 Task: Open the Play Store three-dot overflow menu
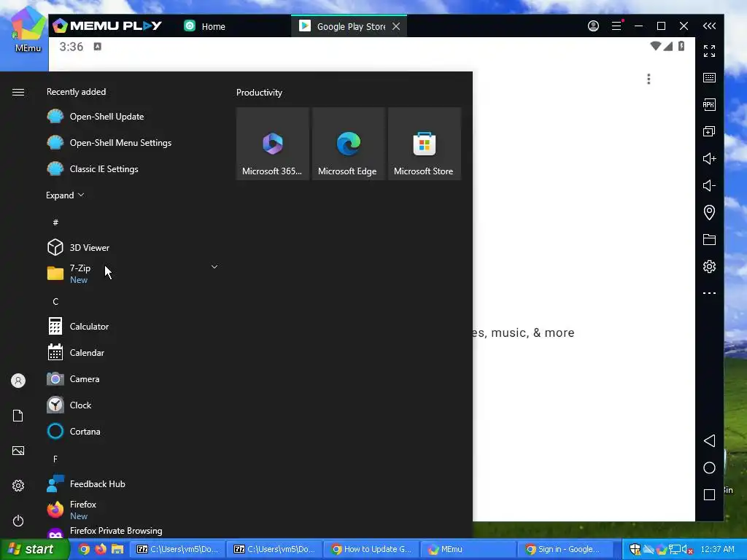coord(649,79)
